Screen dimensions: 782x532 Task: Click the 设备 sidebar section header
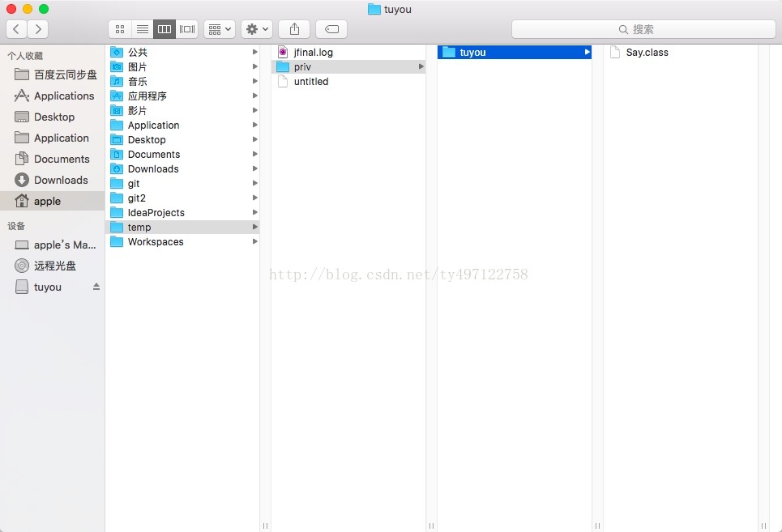coord(16,226)
